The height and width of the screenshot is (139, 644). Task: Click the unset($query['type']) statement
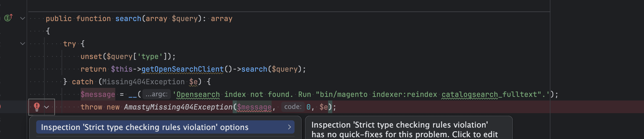(x=128, y=56)
